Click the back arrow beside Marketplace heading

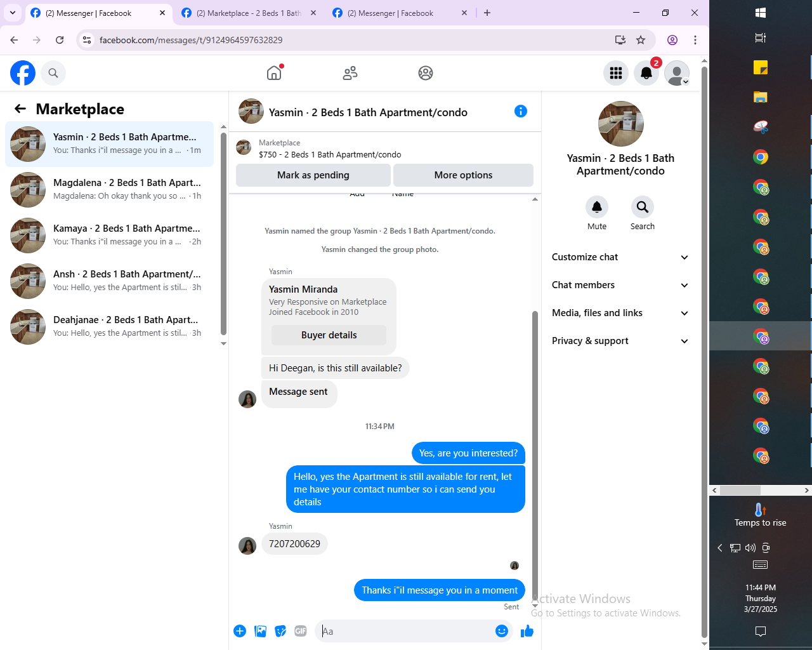[x=20, y=109]
